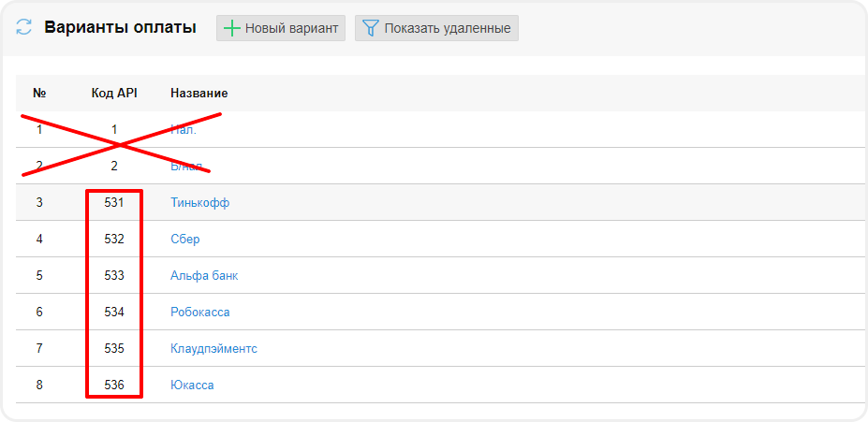Image resolution: width=868 pixels, height=422 pixels.
Task: Sort by the № column header
Action: pyautogui.click(x=39, y=94)
